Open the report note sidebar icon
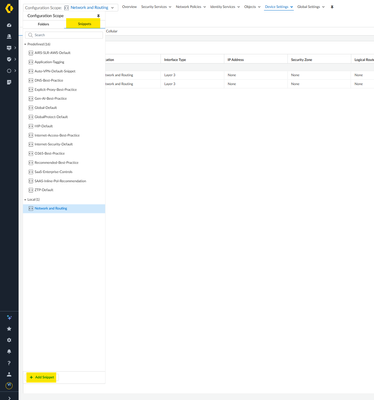 pos(9,82)
